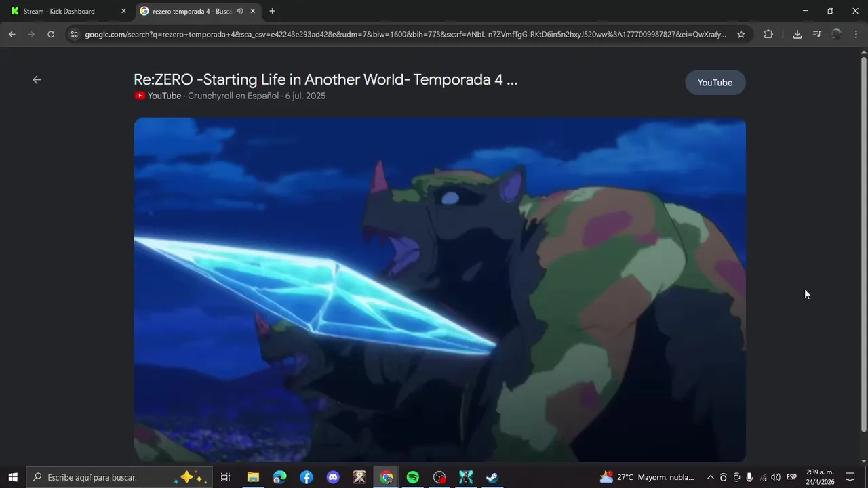Viewport: 868px width, 488px height.
Task: Open the blue X-shaped app in taskbar
Action: tap(466, 477)
